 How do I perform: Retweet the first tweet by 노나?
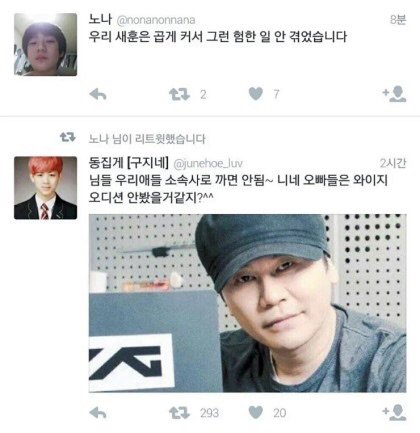pos(179,95)
